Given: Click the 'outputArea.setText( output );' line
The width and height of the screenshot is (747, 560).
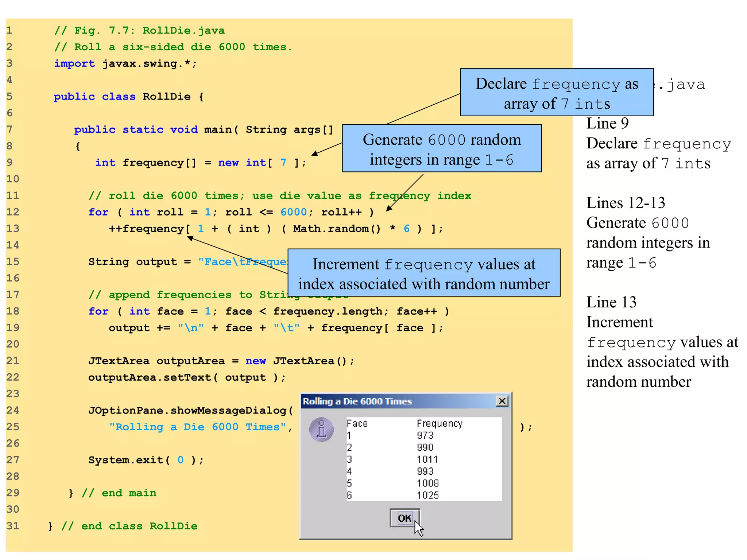Looking at the screenshot, I should pos(187,377).
